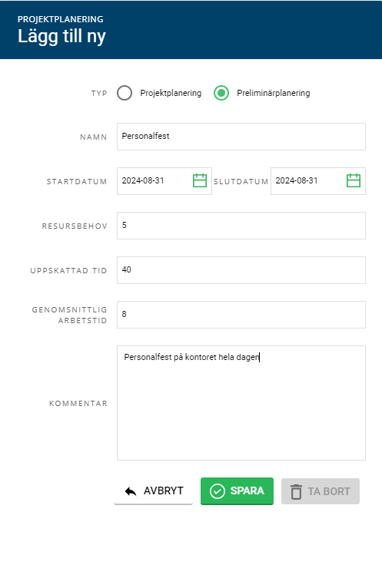Viewport: 382px width, 588px height.
Task: Click inside the Kommentar text area
Action: pos(241,403)
